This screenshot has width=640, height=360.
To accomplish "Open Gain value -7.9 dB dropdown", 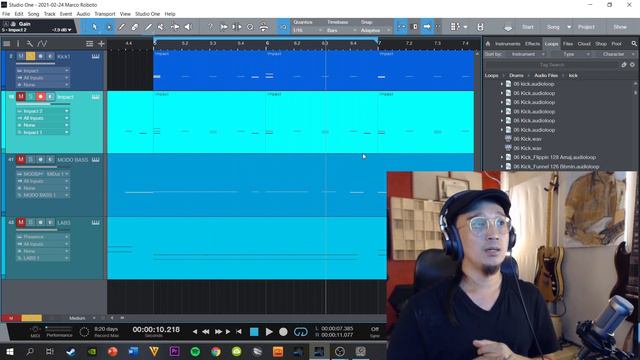I will pyautogui.click(x=61, y=30).
